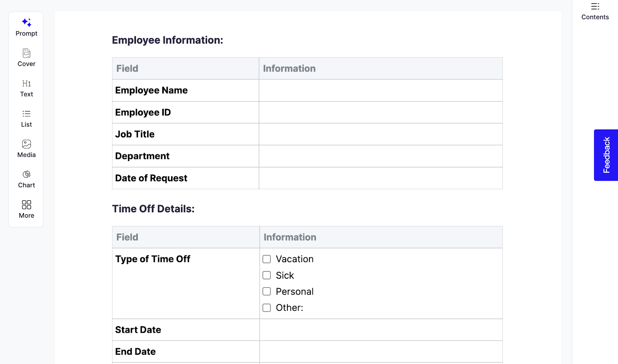Select the Employee ID information cell
The image size is (618, 364).
pyautogui.click(x=380, y=112)
